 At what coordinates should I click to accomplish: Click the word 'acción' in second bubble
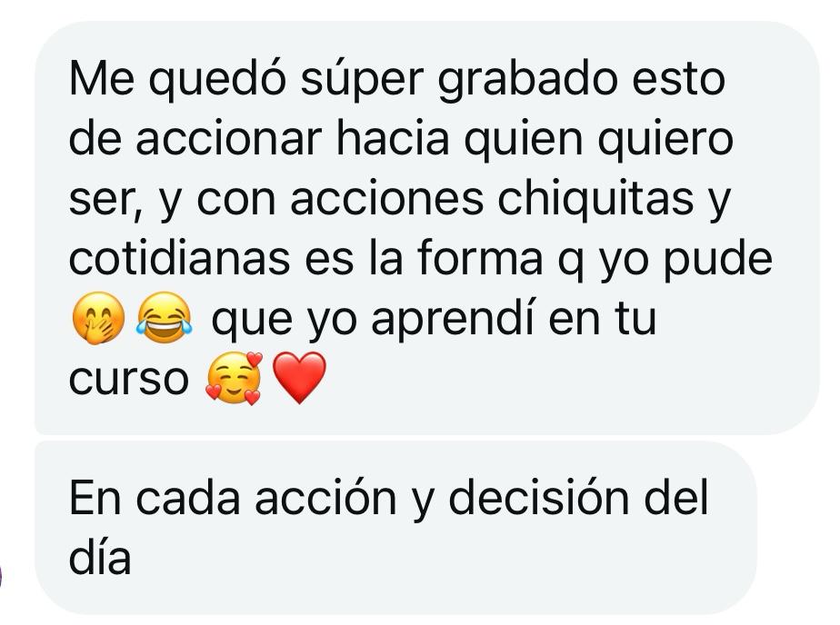click(x=325, y=498)
